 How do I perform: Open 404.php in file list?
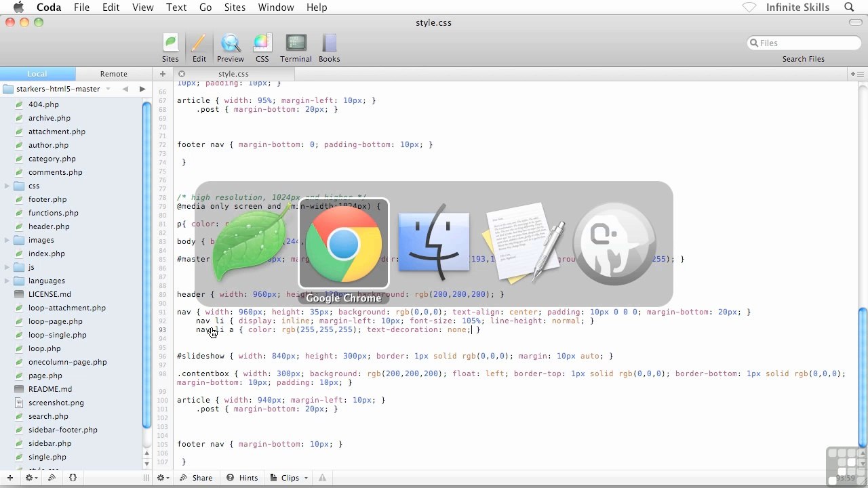tap(43, 104)
